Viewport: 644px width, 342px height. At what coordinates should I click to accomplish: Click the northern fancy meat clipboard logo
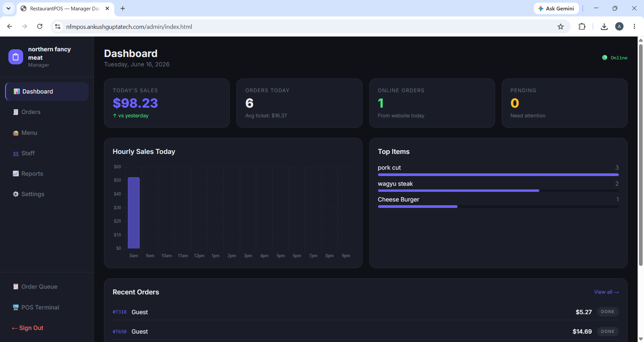16,57
